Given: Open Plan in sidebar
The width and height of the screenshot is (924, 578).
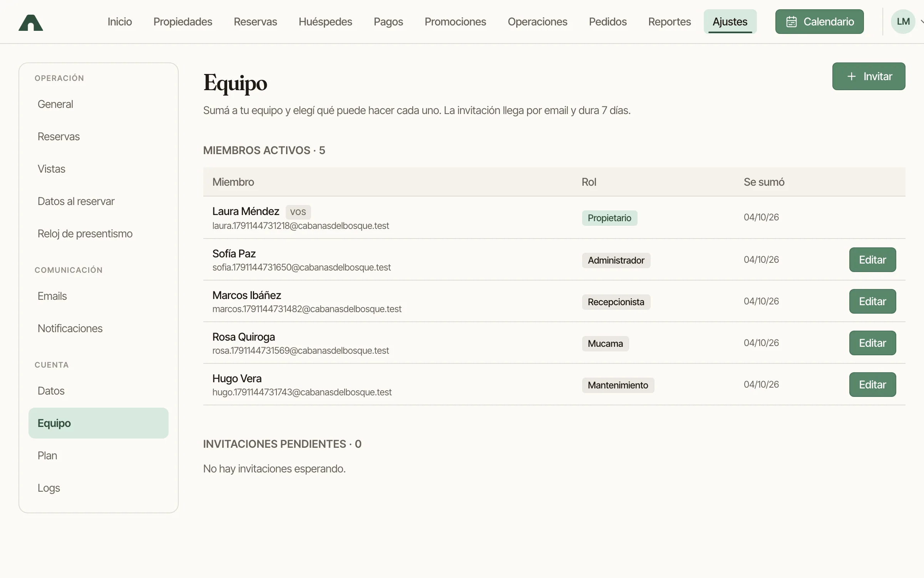Looking at the screenshot, I should (99, 455).
